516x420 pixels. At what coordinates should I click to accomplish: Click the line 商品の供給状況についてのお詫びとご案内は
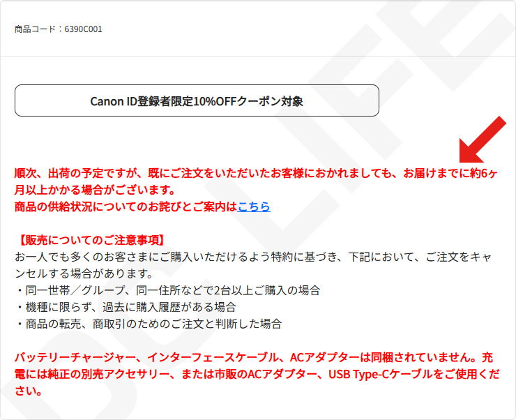click(126, 207)
